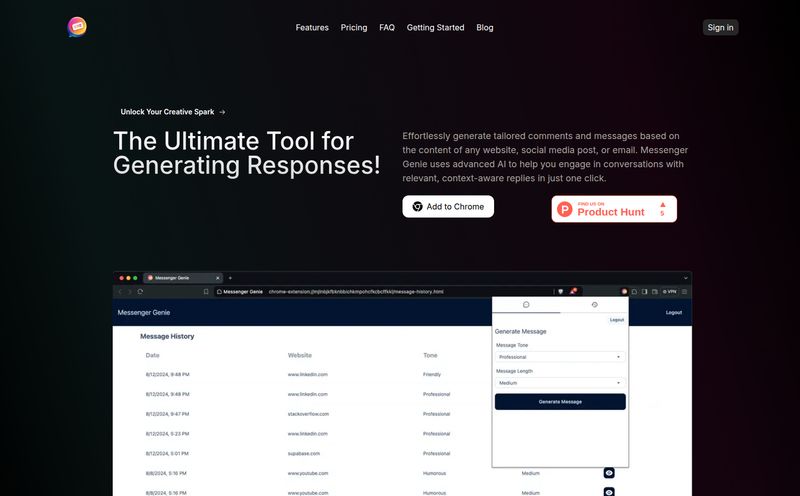Click the red macOS close dot in embedded browser
Image resolution: width=800 pixels, height=496 pixels.
pyautogui.click(x=121, y=278)
